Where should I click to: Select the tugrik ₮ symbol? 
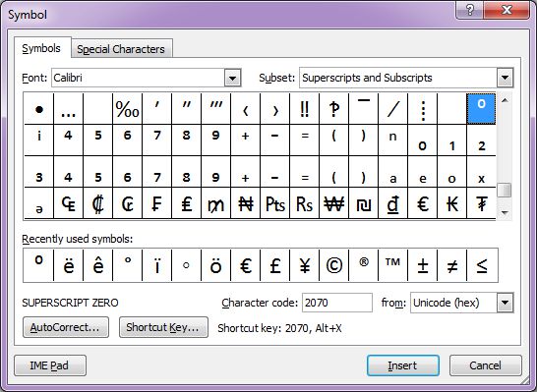481,203
